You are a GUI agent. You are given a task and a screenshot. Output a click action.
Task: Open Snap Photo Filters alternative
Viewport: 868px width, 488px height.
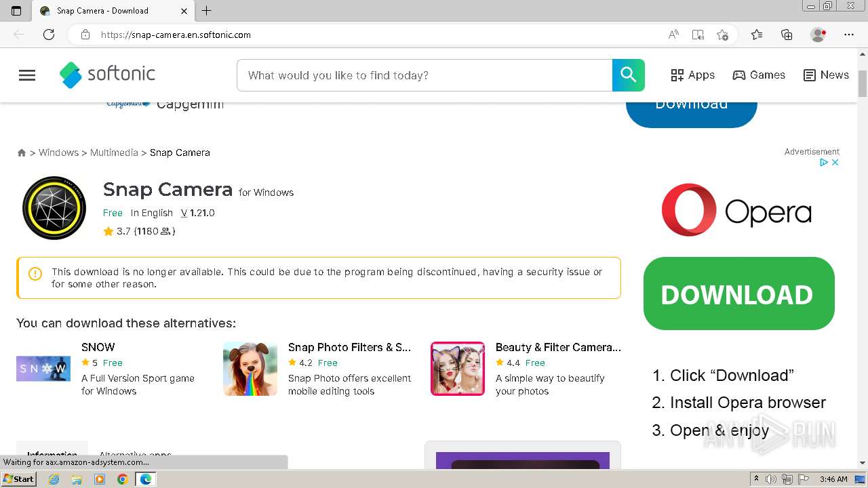[x=349, y=347]
